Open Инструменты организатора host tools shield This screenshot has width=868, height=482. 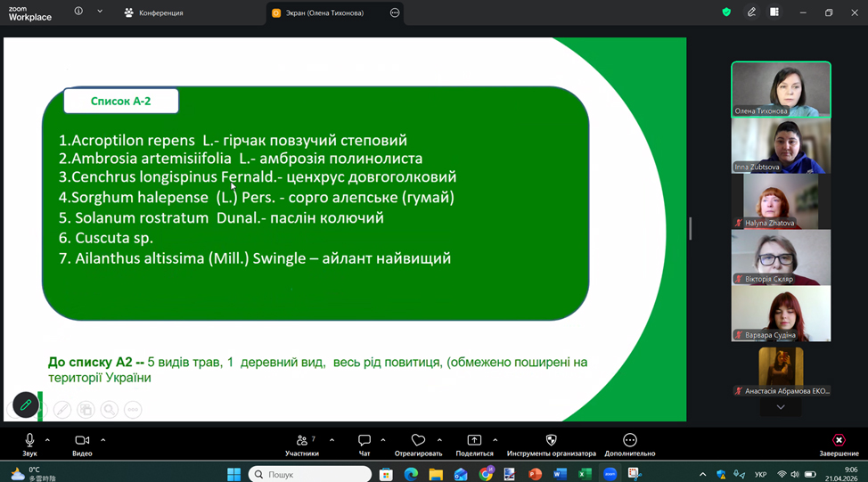click(551, 441)
